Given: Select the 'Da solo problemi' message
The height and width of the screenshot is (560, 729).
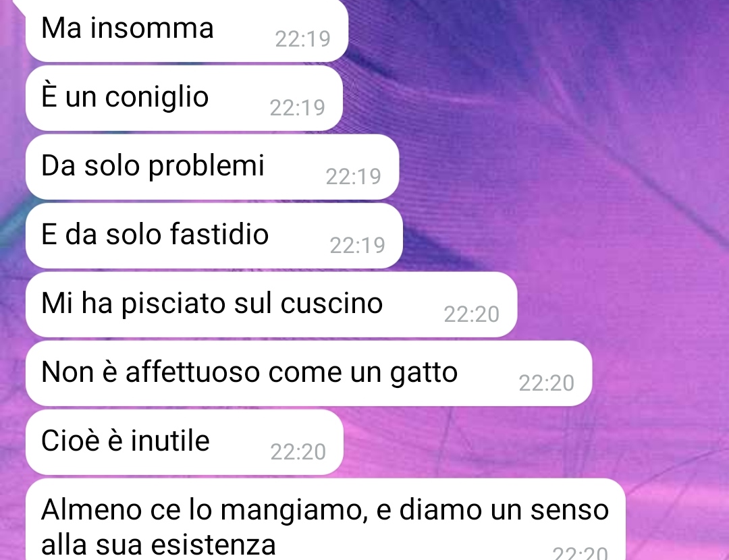Looking at the screenshot, I should coord(212,167).
